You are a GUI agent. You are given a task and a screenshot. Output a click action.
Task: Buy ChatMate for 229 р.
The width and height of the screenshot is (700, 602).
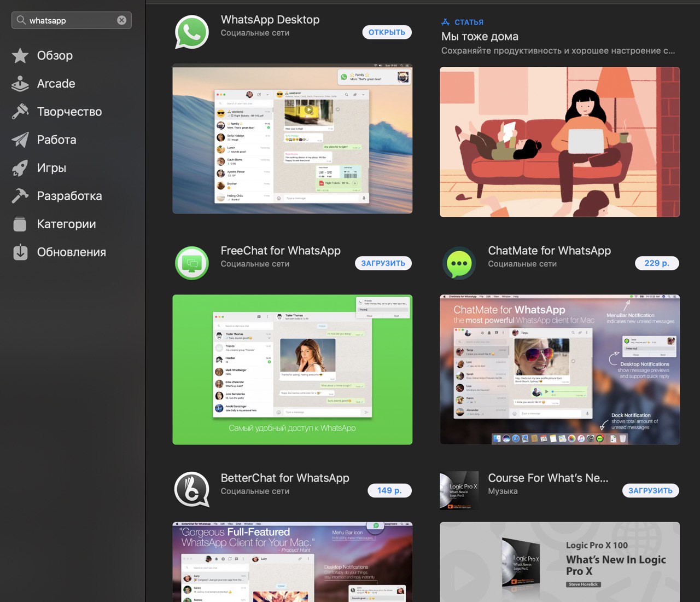coord(657,263)
